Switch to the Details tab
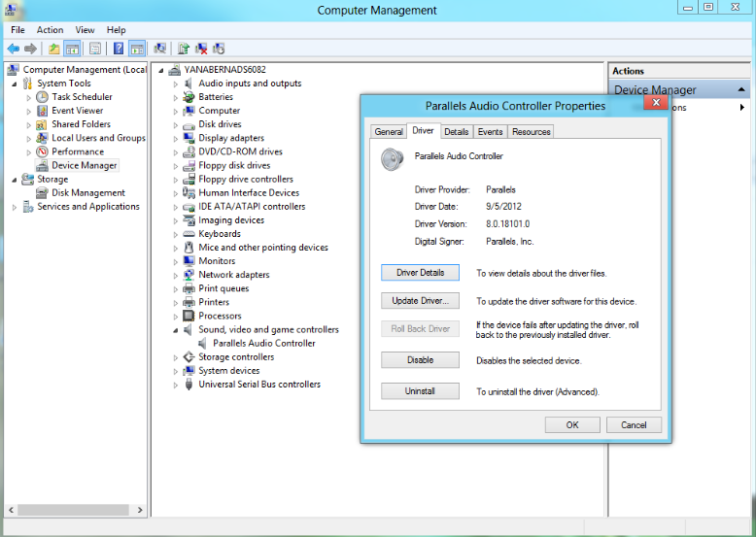 tap(456, 131)
